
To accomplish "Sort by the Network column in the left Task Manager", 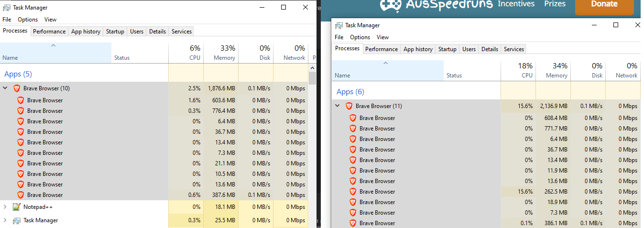I will coord(291,53).
